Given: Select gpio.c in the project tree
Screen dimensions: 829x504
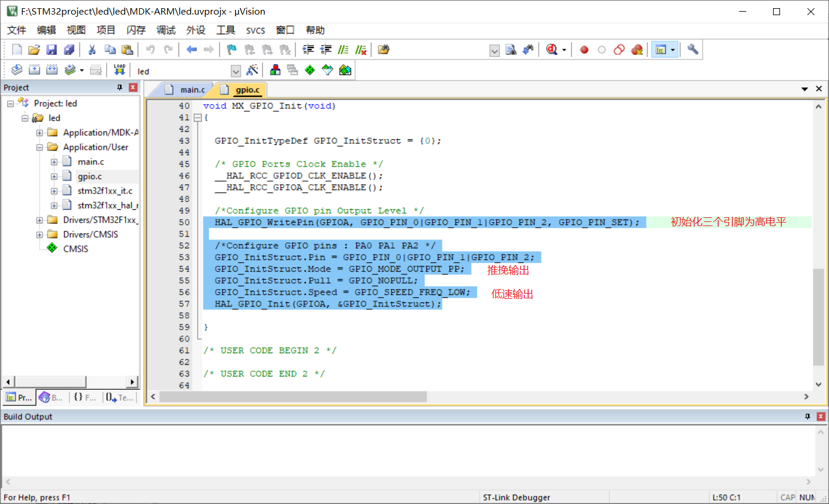Looking at the screenshot, I should (x=90, y=177).
